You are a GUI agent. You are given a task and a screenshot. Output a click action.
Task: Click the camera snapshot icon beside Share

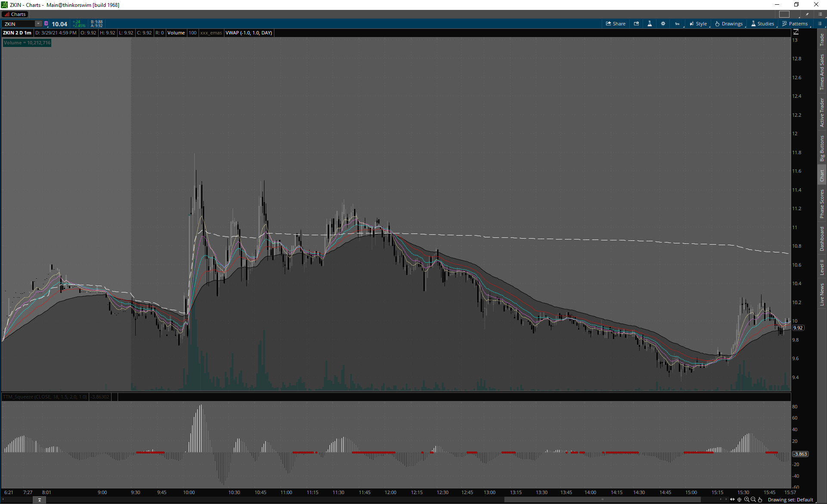click(x=636, y=24)
